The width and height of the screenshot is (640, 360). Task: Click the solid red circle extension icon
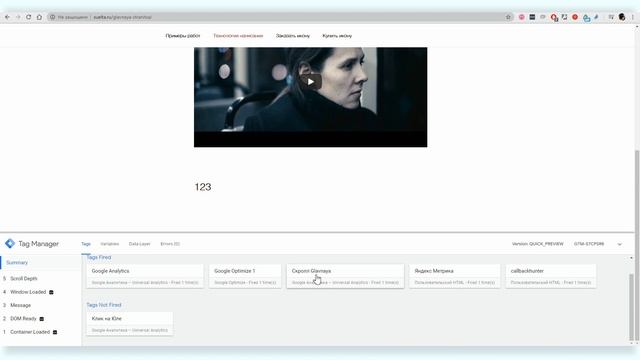point(575,17)
